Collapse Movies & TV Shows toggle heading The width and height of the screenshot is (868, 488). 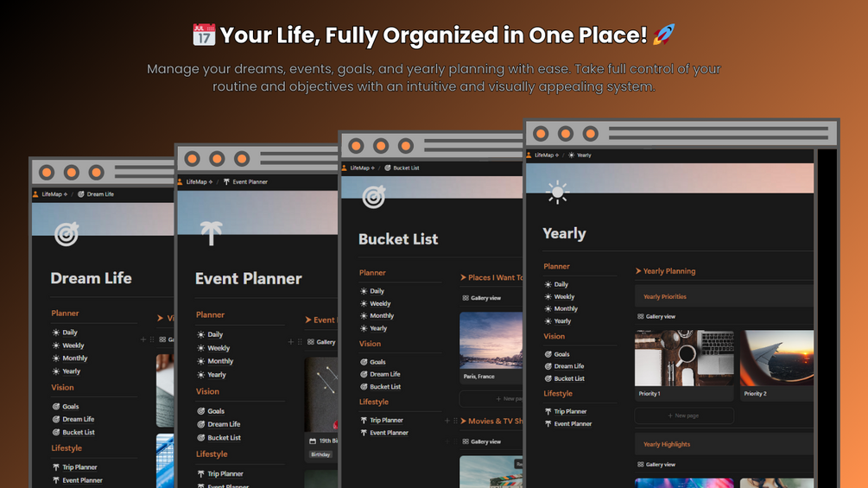pos(463,421)
